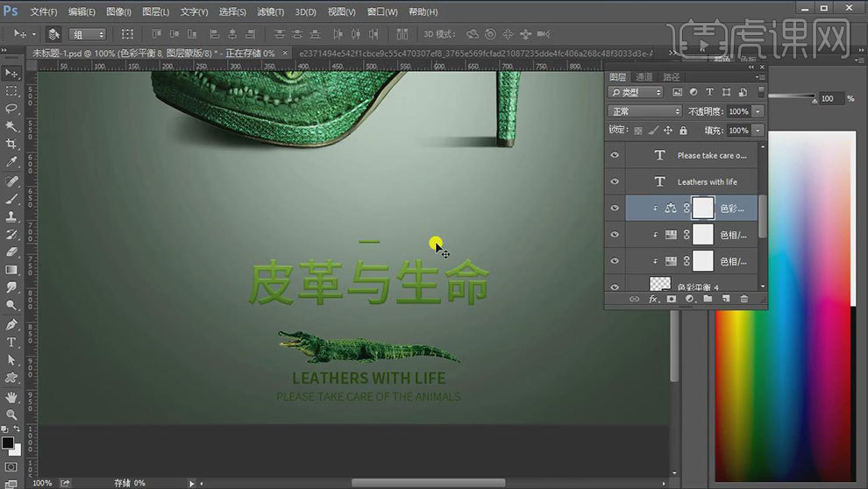The height and width of the screenshot is (489, 868).
Task: Create new adjustment layer icon
Action: pyautogui.click(x=690, y=299)
